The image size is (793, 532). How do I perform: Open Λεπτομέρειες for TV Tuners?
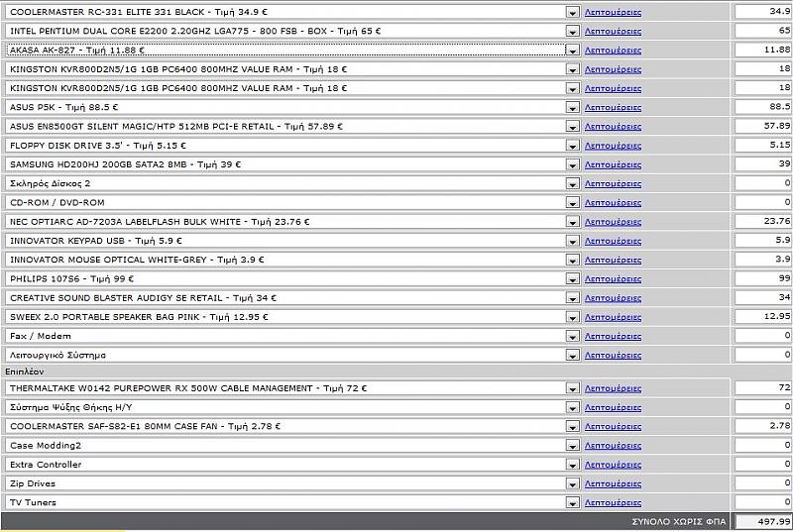coord(613,503)
